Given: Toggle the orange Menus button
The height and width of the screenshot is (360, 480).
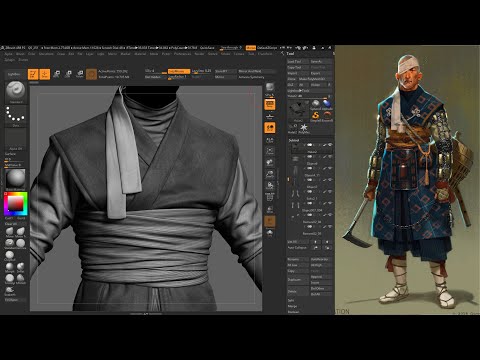Looking at the screenshot, I should pyautogui.click(x=251, y=48).
